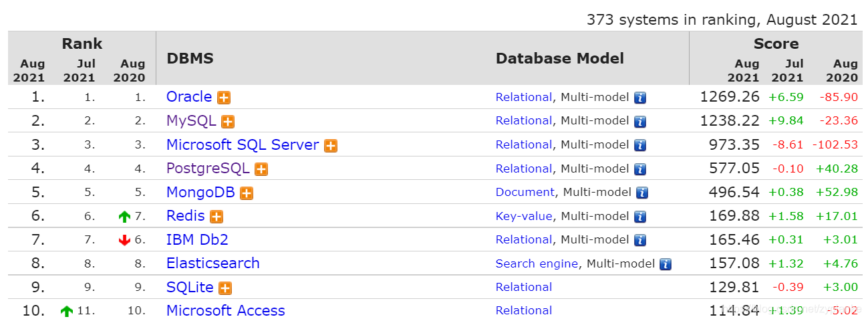Viewport: 868px width, 321px height.
Task: Open the Microsoft SQL Server link
Action: 243,144
